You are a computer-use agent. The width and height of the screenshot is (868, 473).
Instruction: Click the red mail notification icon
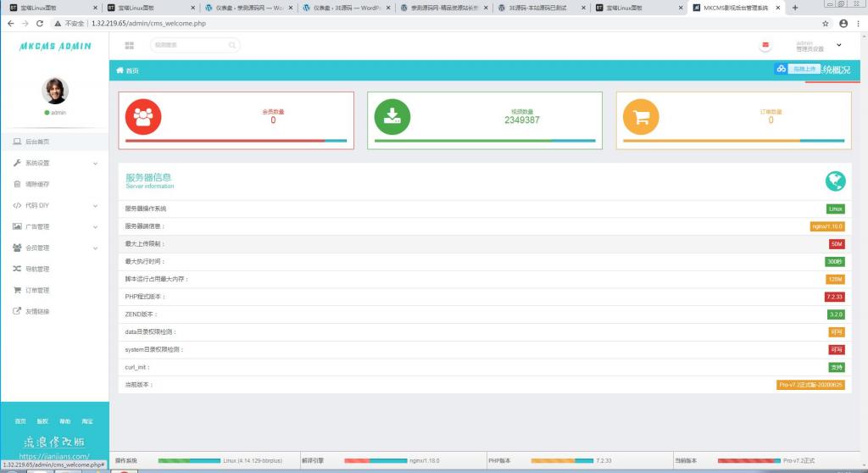[765, 45]
